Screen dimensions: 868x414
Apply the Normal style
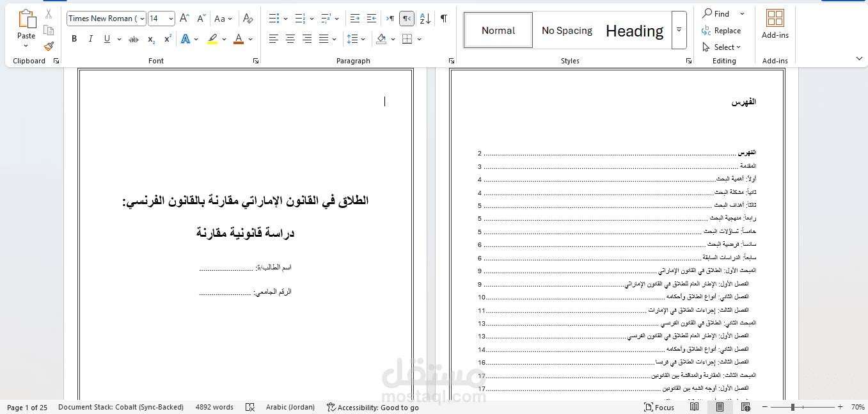[498, 30]
